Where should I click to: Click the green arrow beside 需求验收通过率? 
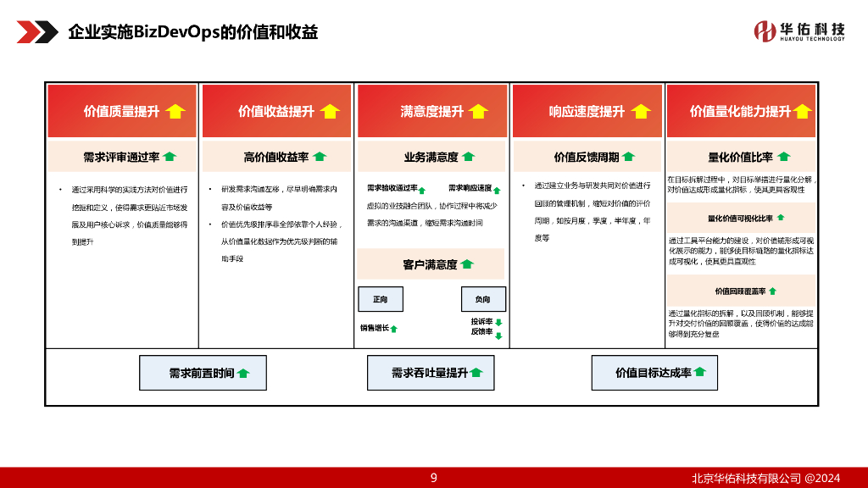[422, 191]
